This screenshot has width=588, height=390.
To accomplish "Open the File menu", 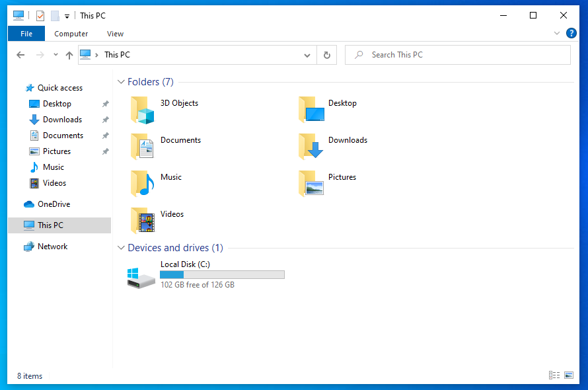I will point(26,34).
